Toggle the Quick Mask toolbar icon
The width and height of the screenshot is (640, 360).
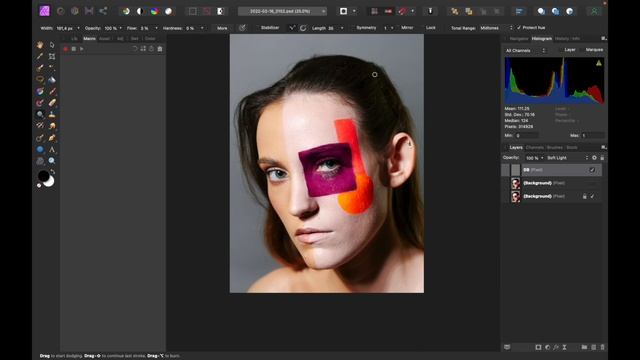[x=343, y=11]
